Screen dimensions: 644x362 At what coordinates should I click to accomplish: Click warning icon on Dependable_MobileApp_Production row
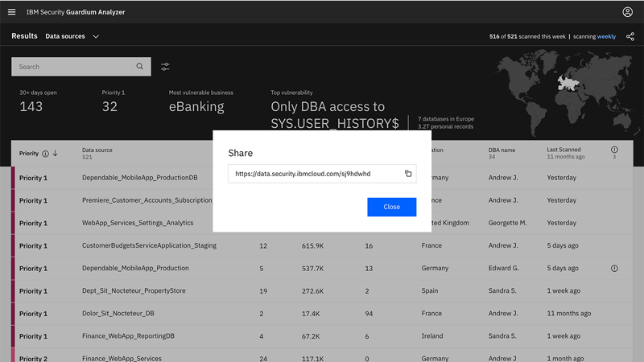click(x=614, y=269)
